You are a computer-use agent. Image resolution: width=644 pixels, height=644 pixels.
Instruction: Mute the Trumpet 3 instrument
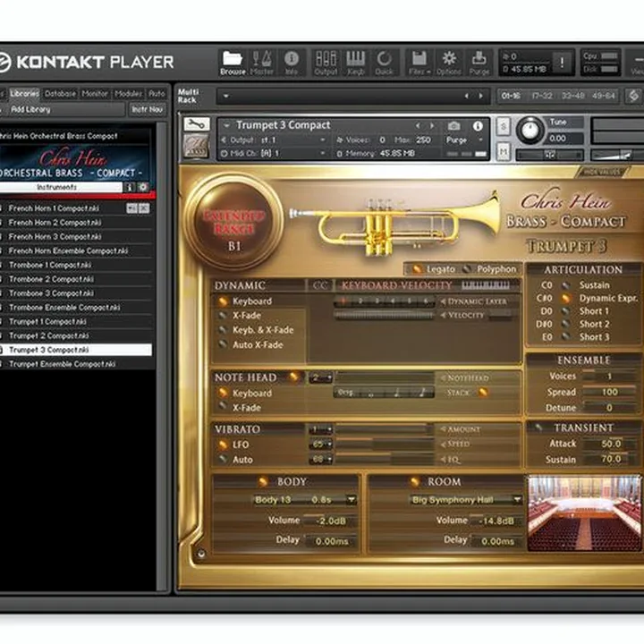point(504,151)
